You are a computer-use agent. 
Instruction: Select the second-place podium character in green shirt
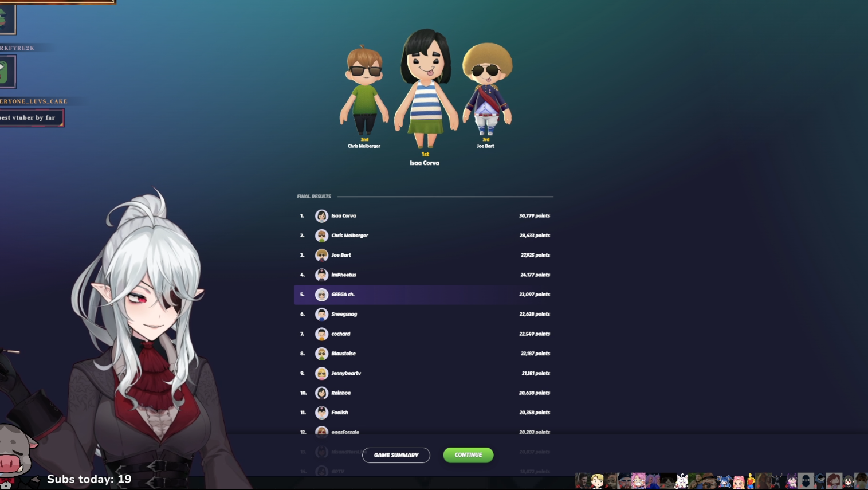click(364, 90)
